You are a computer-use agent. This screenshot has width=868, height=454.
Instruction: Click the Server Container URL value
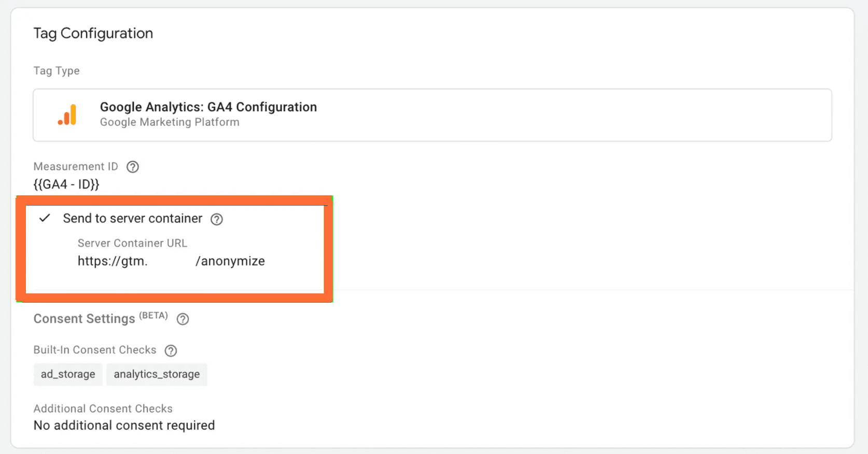(x=171, y=261)
